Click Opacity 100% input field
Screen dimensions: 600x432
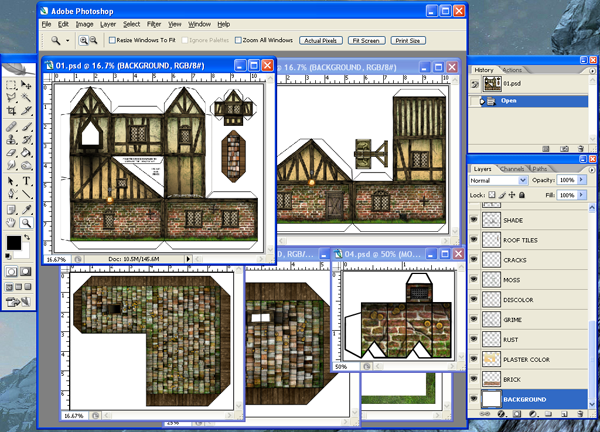coord(567,180)
